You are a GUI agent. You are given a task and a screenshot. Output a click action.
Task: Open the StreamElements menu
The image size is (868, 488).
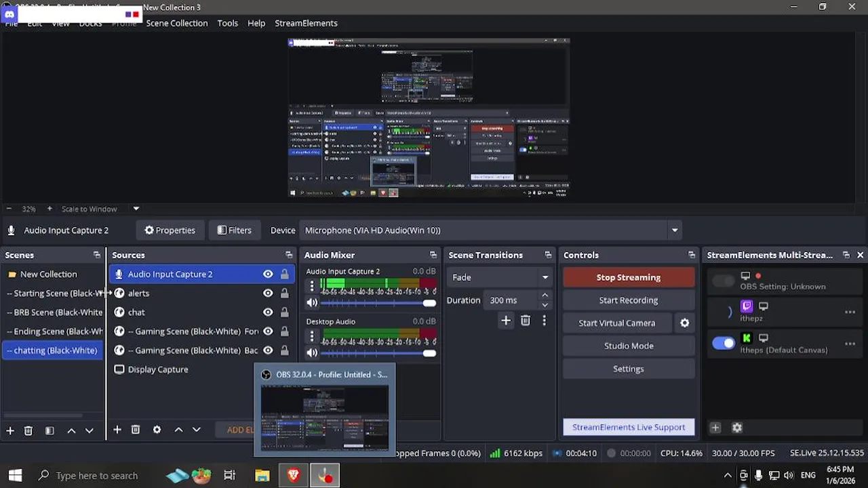click(306, 23)
